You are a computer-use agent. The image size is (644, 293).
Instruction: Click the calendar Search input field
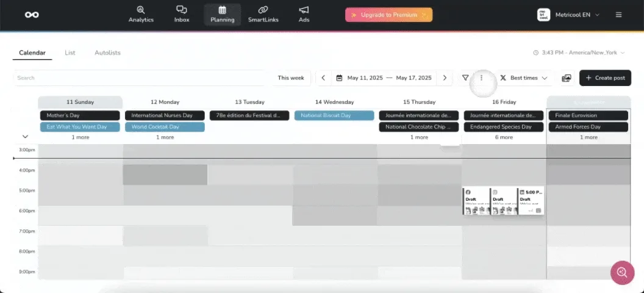(x=140, y=78)
